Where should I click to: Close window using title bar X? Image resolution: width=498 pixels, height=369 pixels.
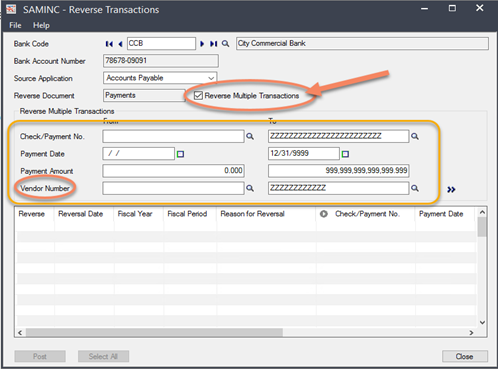point(480,8)
